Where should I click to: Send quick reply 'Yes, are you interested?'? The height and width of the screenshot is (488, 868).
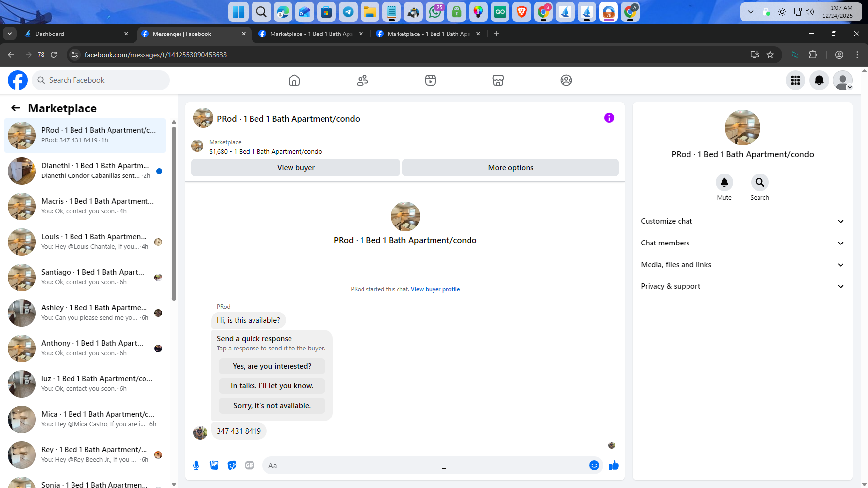[x=272, y=366]
